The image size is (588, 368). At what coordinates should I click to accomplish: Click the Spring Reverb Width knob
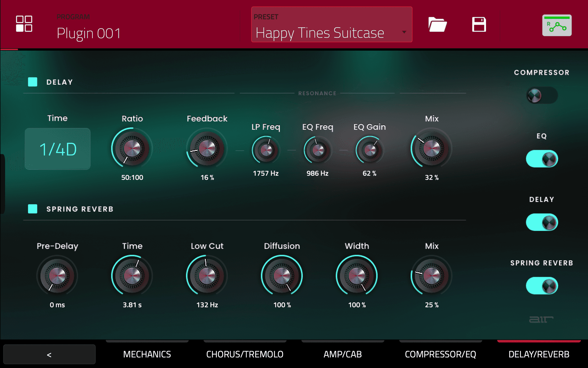click(357, 276)
